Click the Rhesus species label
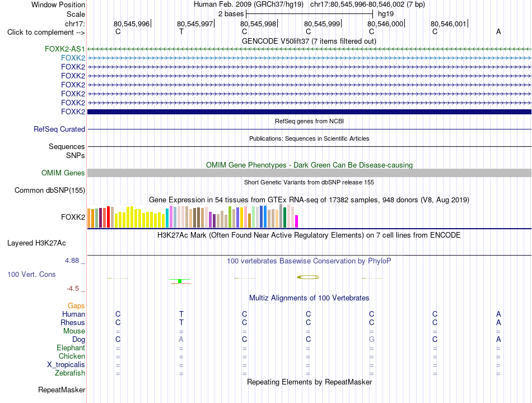 (x=73, y=322)
